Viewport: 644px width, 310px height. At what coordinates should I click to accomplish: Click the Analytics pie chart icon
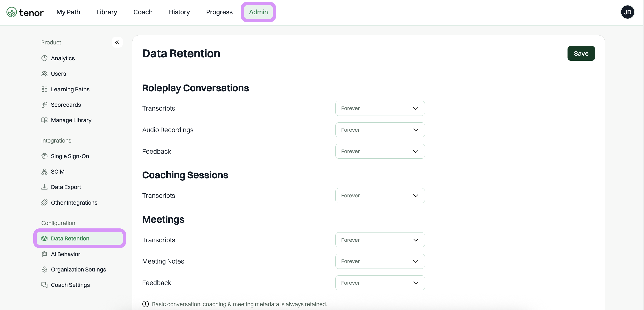pos(44,58)
